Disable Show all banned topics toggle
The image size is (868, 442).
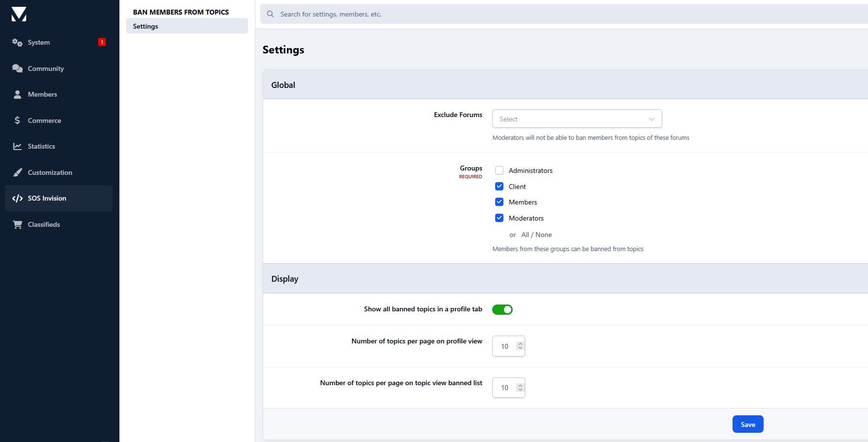502,309
